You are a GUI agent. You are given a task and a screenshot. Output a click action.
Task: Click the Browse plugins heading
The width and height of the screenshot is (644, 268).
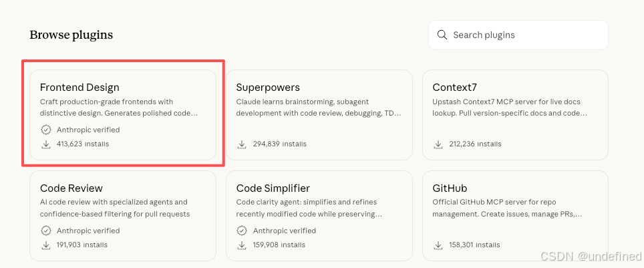click(71, 35)
